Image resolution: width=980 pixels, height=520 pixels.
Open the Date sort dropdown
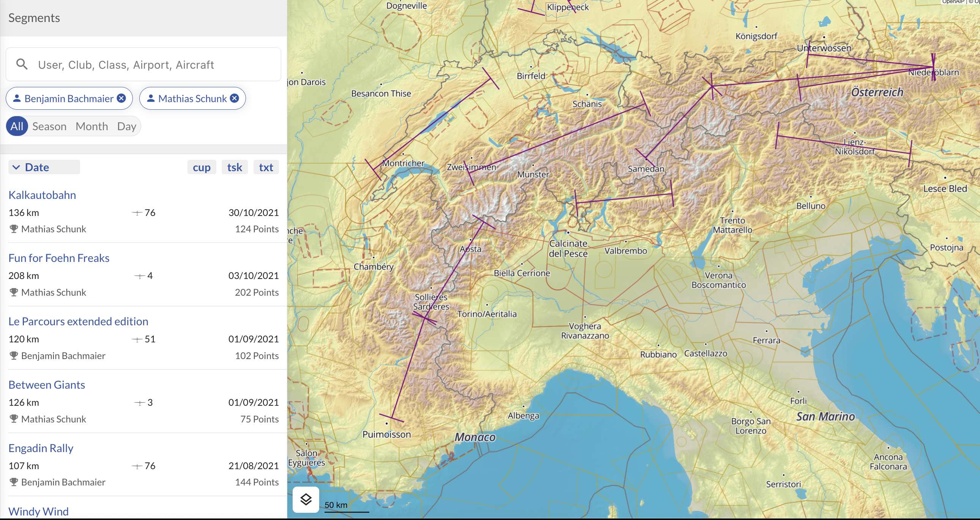pyautogui.click(x=44, y=167)
